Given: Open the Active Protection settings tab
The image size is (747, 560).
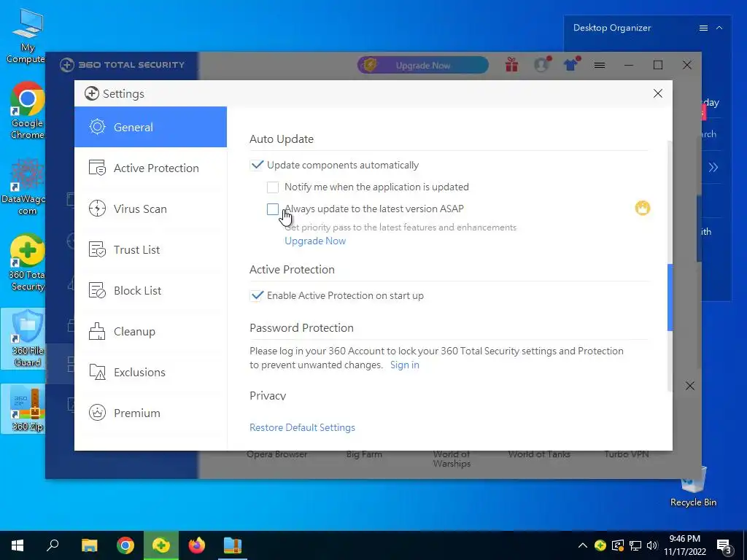Looking at the screenshot, I should click(x=150, y=168).
